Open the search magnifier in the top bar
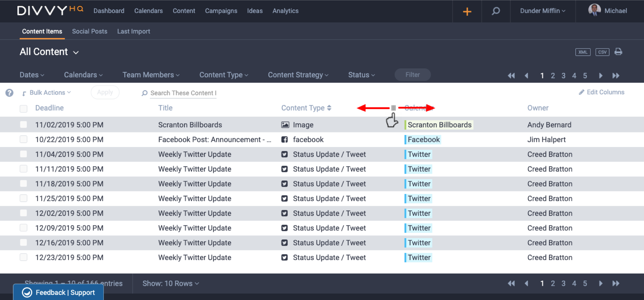The height and width of the screenshot is (300, 644). point(495,11)
